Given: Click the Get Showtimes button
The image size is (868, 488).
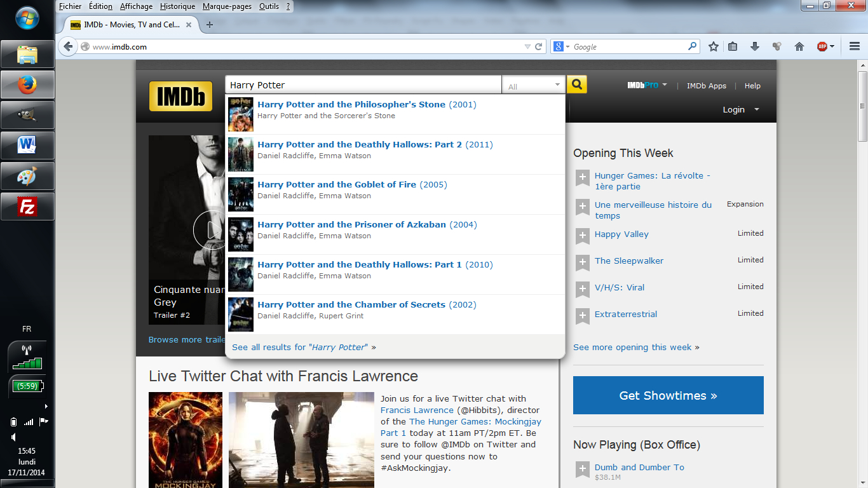Looking at the screenshot, I should (x=668, y=395).
